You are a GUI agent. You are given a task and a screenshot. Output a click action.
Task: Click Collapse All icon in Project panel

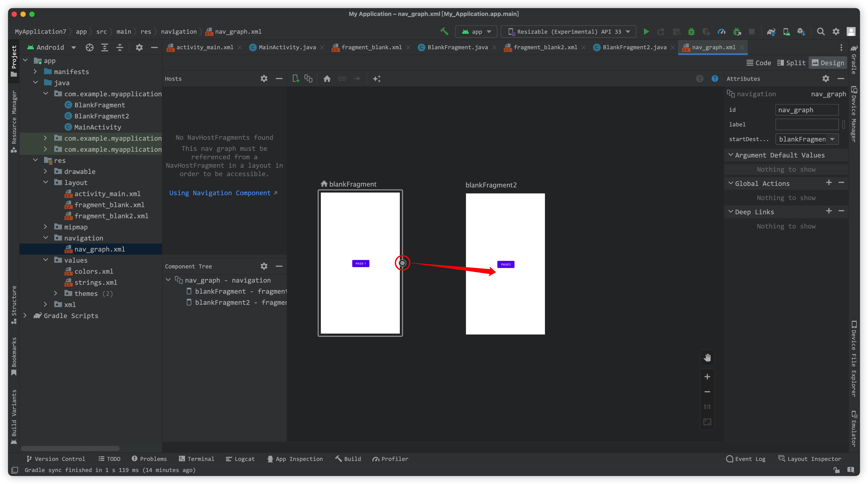coord(120,47)
